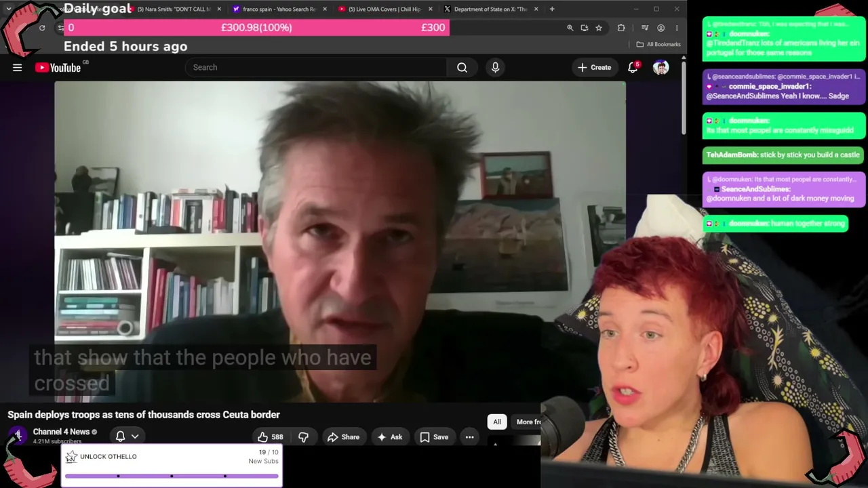Select the All filter chip
The height and width of the screenshot is (488, 868).
tap(497, 422)
